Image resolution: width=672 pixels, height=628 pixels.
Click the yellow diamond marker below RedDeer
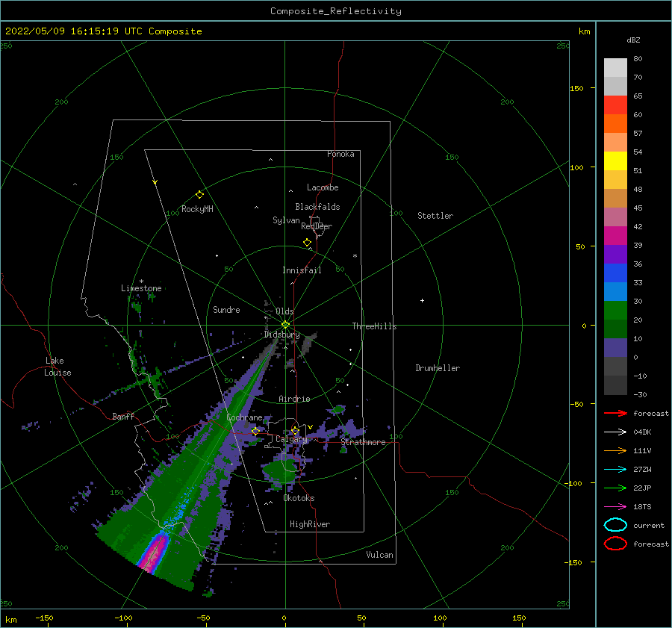(x=308, y=243)
